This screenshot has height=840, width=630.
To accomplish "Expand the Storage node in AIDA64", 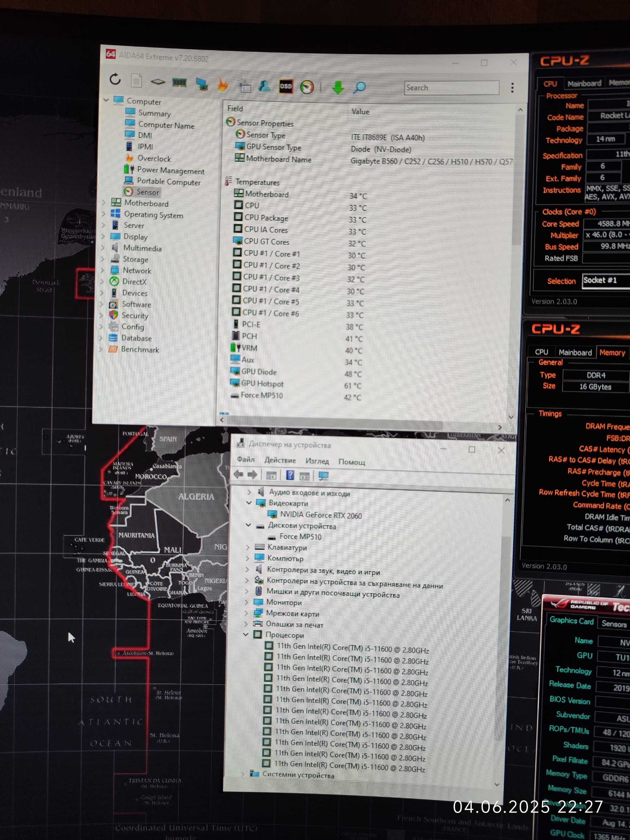I will tap(102, 259).
